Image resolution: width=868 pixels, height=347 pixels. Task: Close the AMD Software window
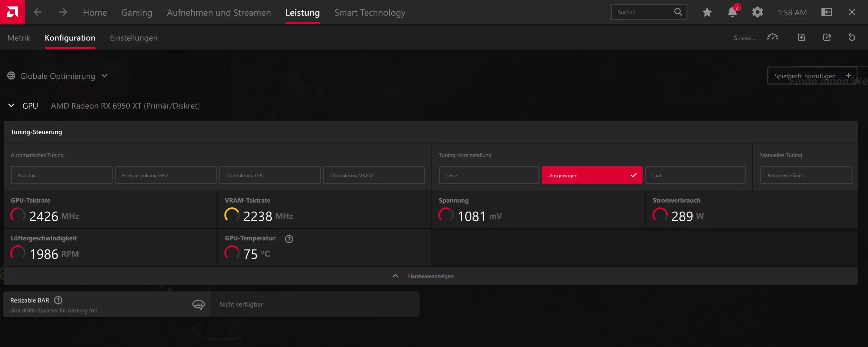(x=852, y=12)
